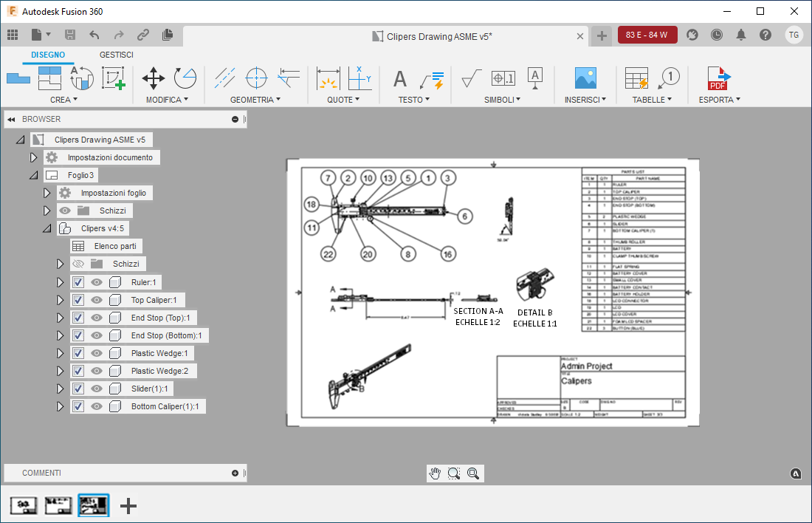Viewport: 812px width, 523px height.
Task: Click the Save disk icon
Action: pyautogui.click(x=70, y=35)
